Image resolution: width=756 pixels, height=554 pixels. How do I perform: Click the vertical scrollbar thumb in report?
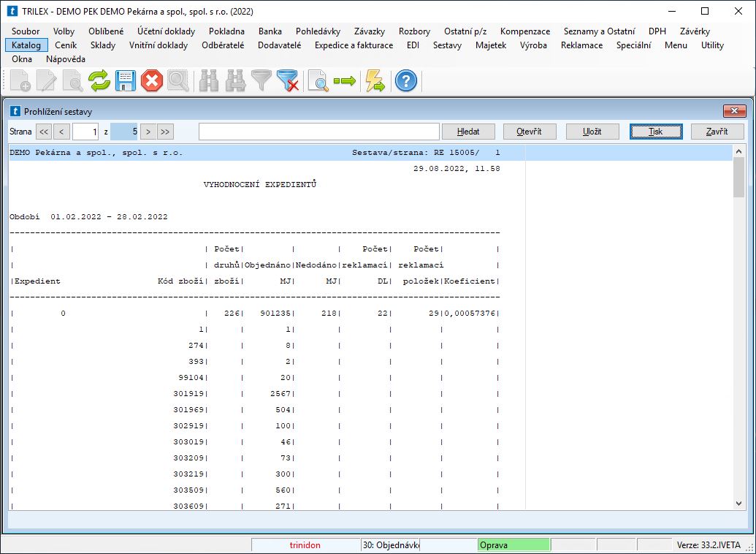click(738, 177)
